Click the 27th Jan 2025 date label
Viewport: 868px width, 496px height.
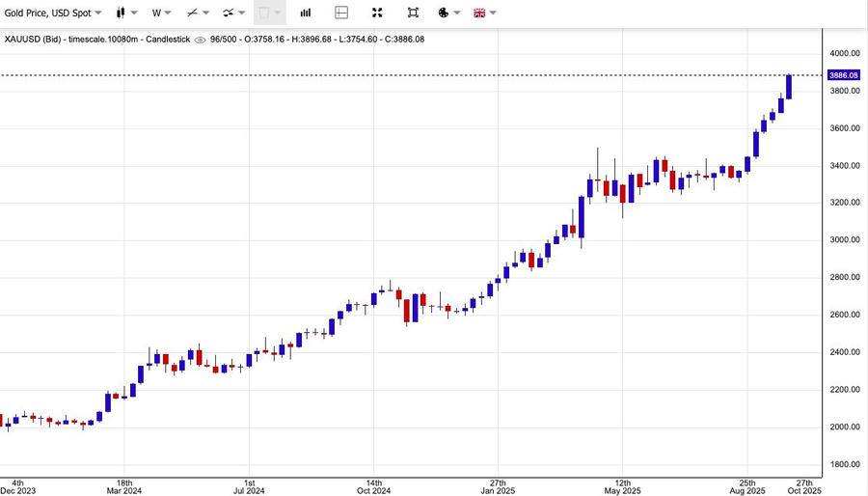498,486
